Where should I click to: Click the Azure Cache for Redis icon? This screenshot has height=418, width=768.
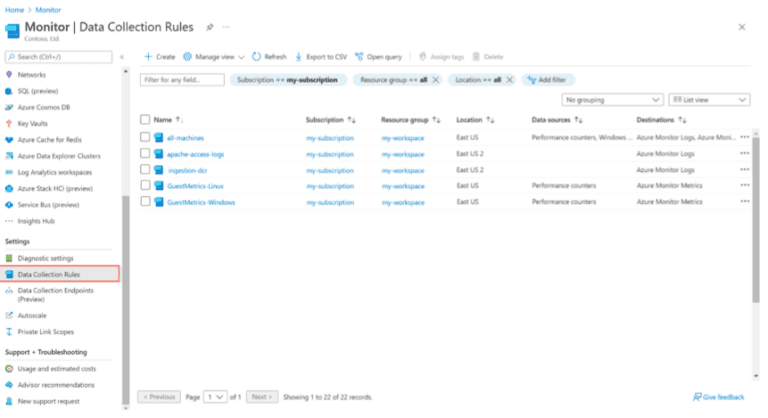(x=9, y=140)
